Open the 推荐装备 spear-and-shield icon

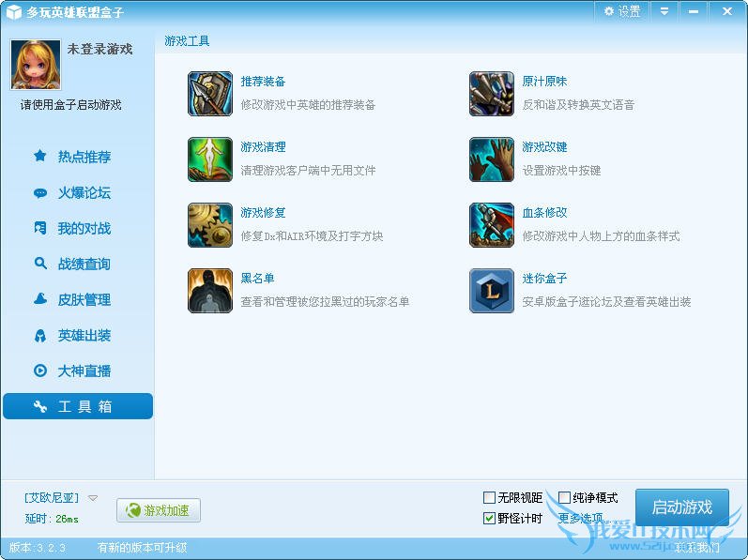tap(210, 94)
